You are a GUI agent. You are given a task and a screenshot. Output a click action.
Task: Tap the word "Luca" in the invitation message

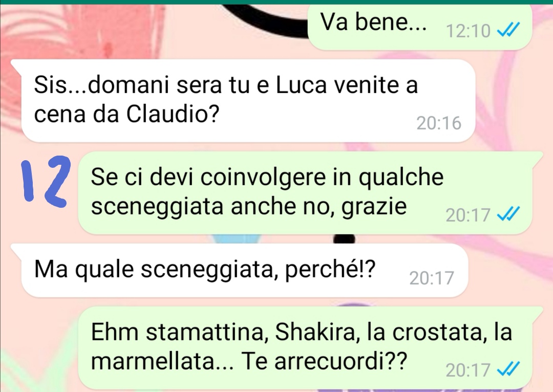[301, 84]
